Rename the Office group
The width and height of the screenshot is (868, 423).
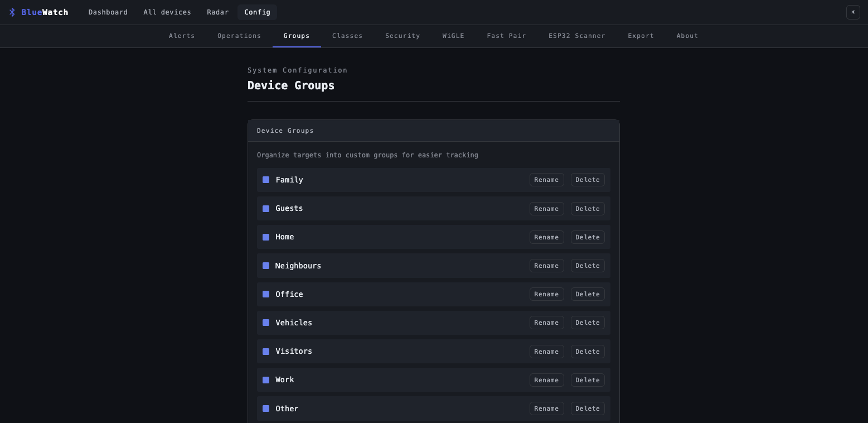click(x=546, y=294)
